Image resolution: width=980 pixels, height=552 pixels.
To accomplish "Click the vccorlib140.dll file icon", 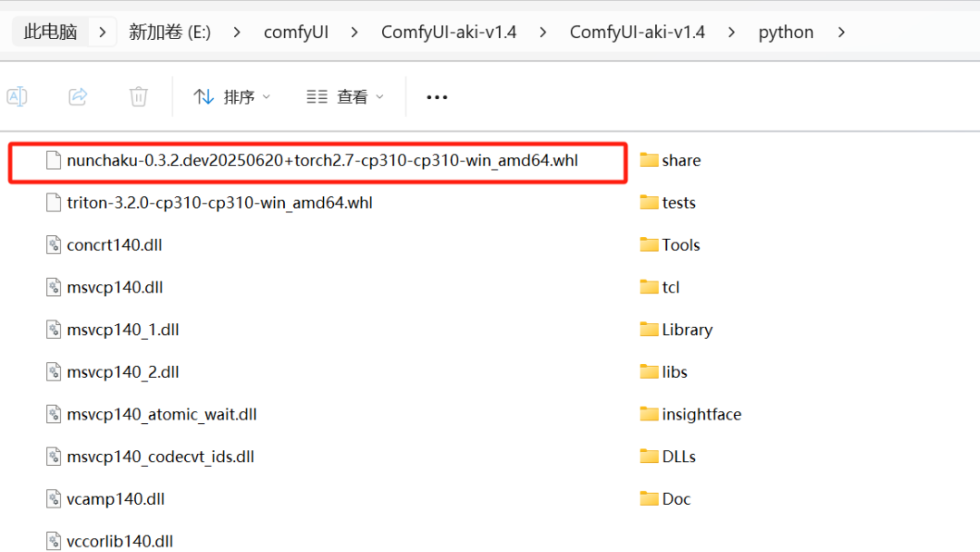I will (54, 541).
